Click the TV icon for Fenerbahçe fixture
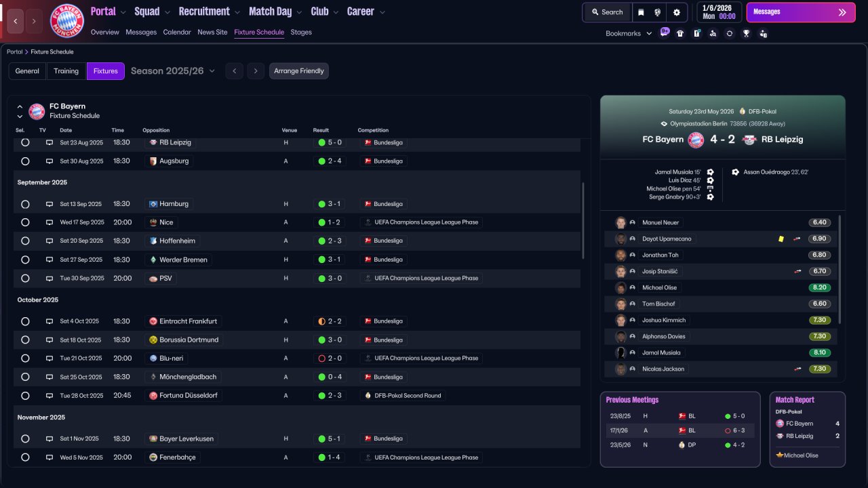The height and width of the screenshot is (488, 868). (x=49, y=457)
